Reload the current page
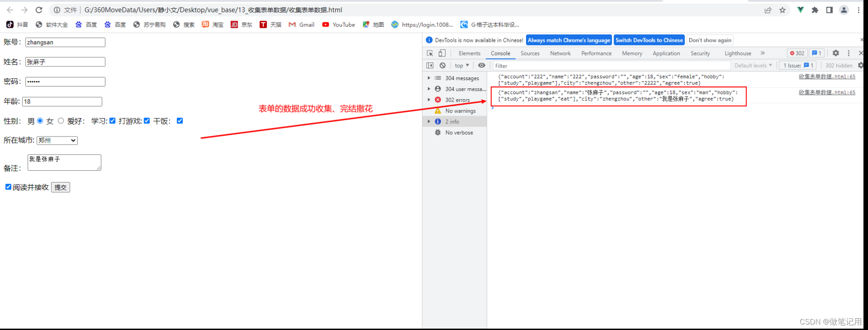 [39, 10]
